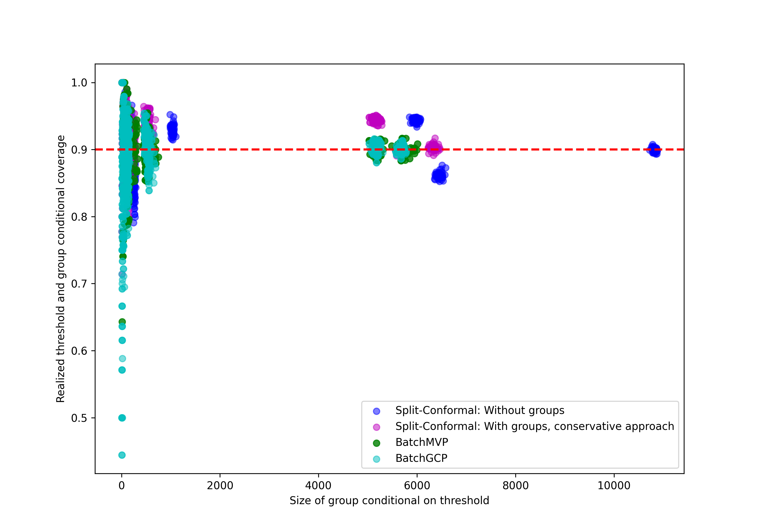Click the 'BatchMVP' legend text
The image size is (760, 532).
coord(422,442)
